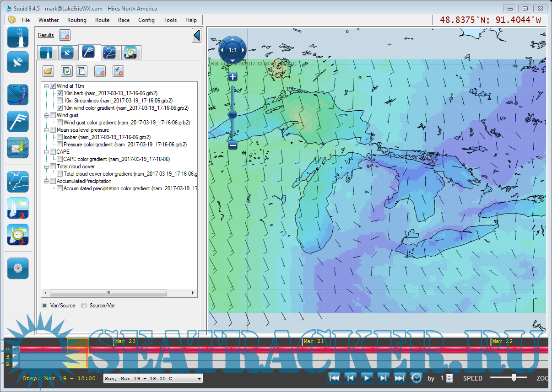The image size is (552, 392).
Task: Click the clock icon in playback bar
Action: 416,378
